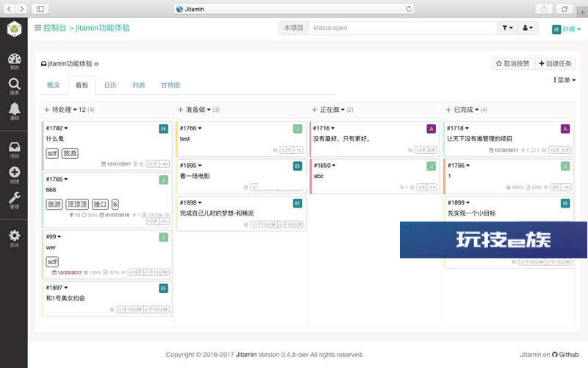Click the Jitamin cube logo in sidebar

tap(14, 29)
